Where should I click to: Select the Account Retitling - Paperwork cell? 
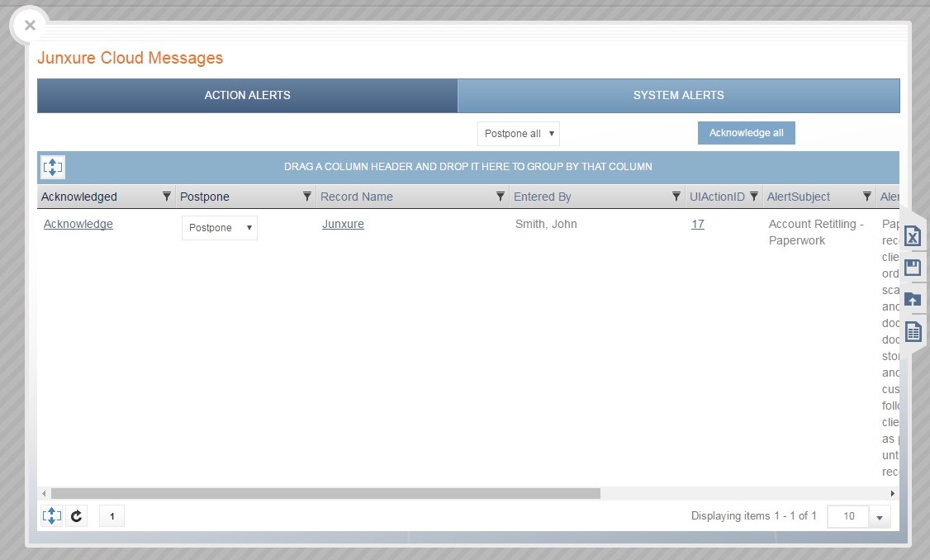816,232
